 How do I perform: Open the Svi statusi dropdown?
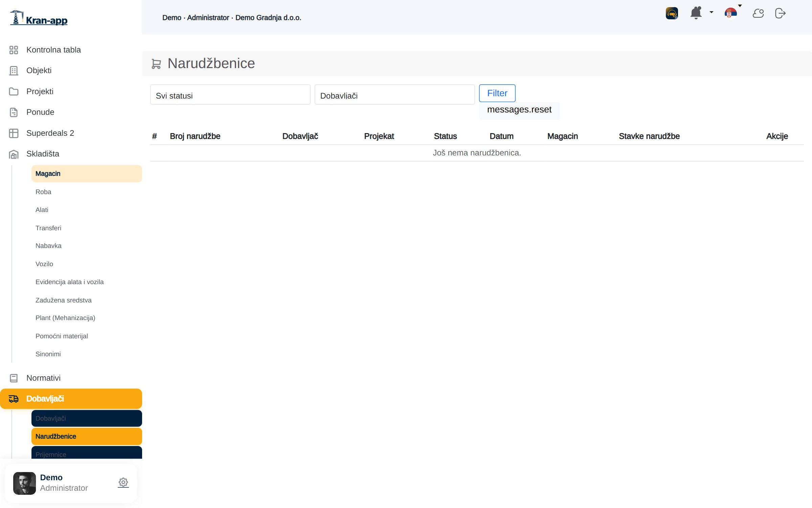pos(230,95)
